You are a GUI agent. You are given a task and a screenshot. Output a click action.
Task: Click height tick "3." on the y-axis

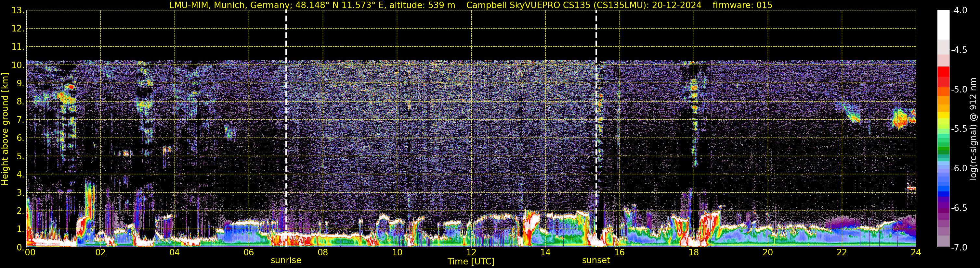pyautogui.click(x=20, y=193)
